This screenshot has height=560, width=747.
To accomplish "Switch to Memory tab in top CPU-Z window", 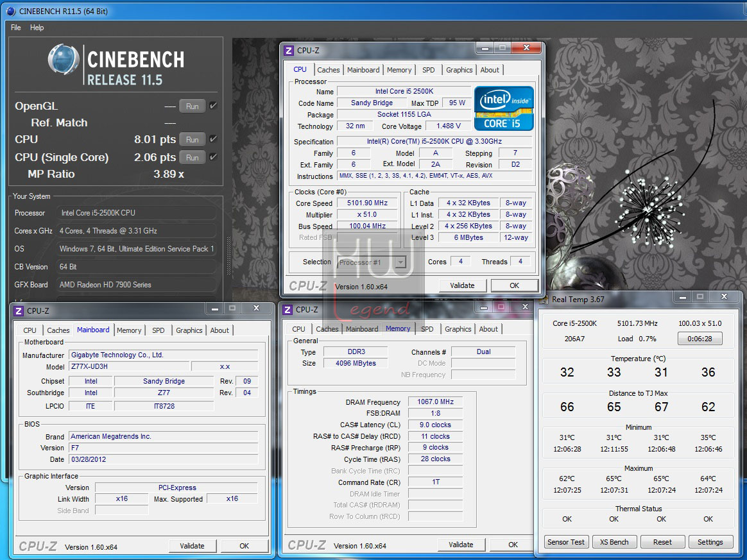I will pos(399,70).
